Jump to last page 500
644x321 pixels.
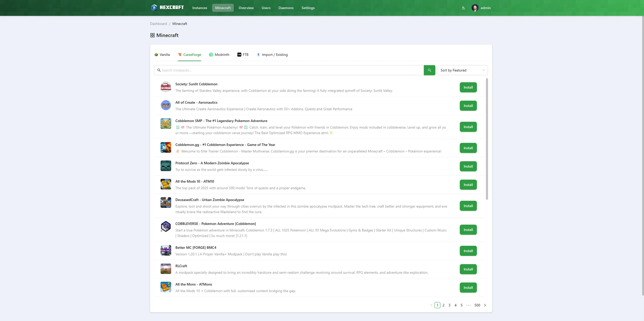point(477,305)
